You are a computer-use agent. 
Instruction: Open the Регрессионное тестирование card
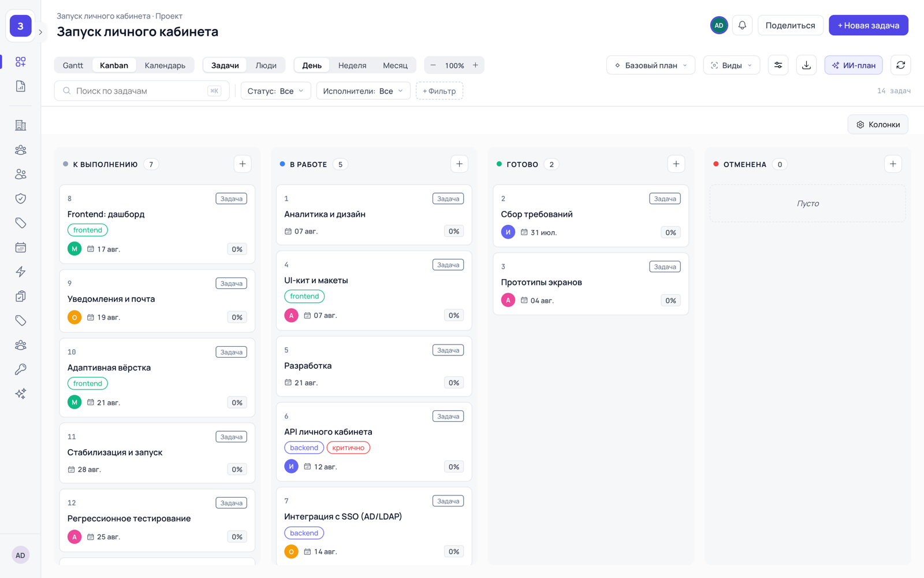[157, 520]
